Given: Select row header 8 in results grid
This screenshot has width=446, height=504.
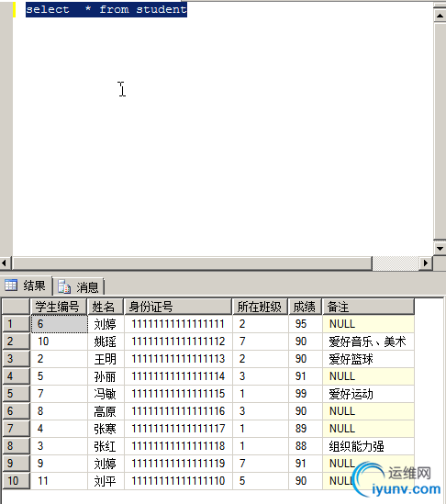Looking at the screenshot, I should pyautogui.click(x=17, y=446).
